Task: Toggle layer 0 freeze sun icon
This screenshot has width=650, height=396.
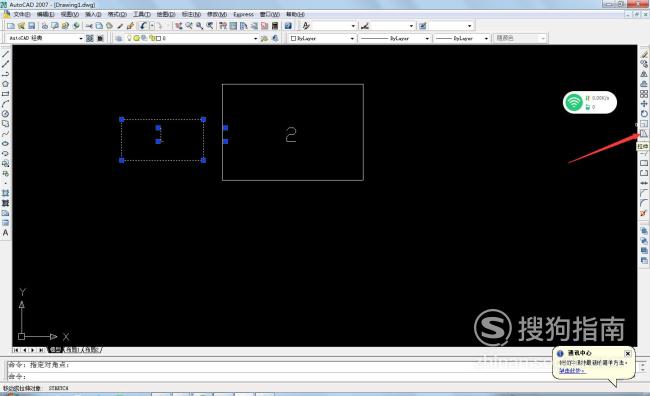Action: (x=136, y=38)
